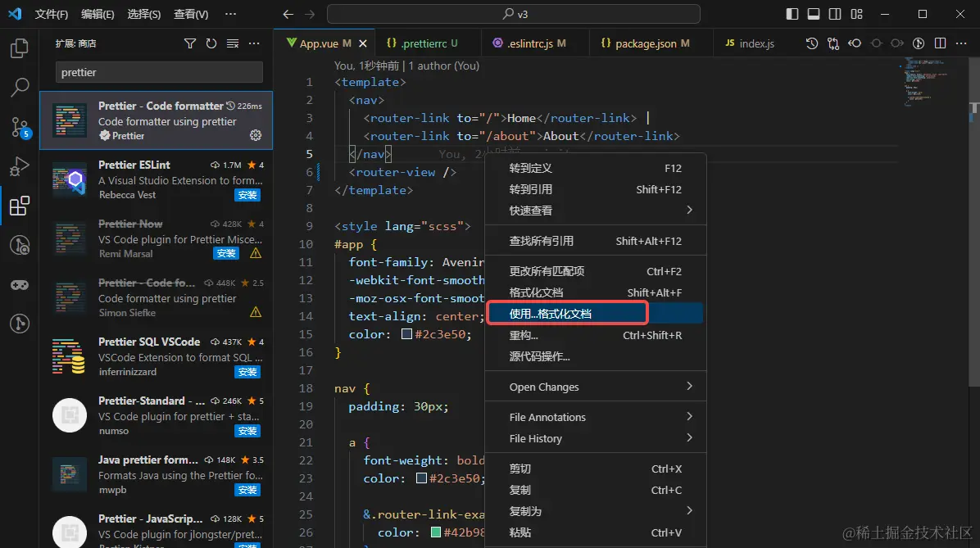
Task: Open Prettier - Code formatter gear settings
Action: [256, 135]
